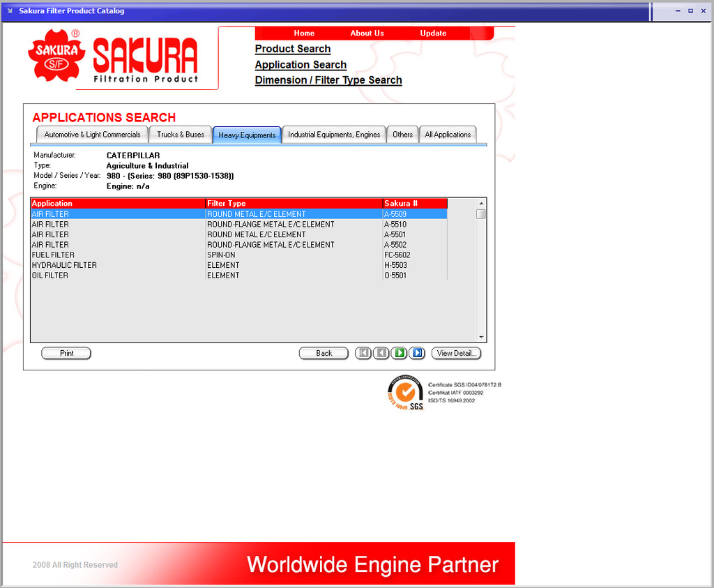Click Engine: n/a value
The height and width of the screenshot is (588, 714).
coord(128,186)
